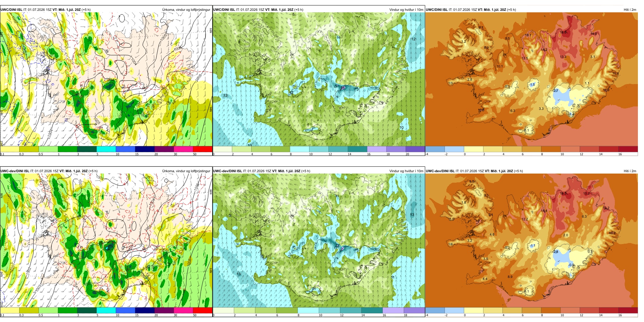Screen dimensions: 644x322
Task: Click the 2.0 temperature value on UWC-dev map
Action: 565,235
